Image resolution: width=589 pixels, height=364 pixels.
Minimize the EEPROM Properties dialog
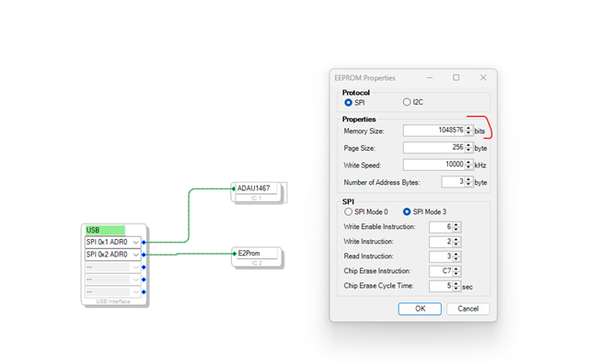[x=430, y=78]
